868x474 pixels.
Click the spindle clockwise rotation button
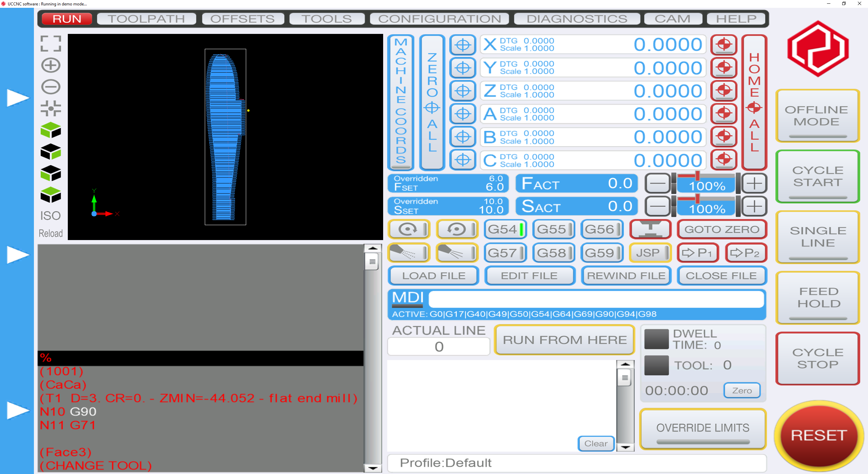point(409,230)
